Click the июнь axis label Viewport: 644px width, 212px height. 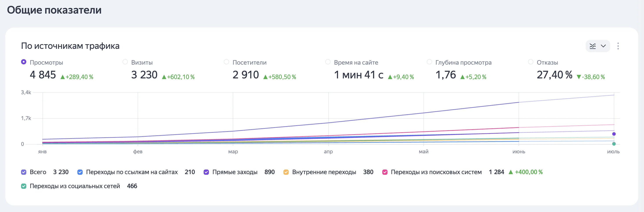[519, 152]
